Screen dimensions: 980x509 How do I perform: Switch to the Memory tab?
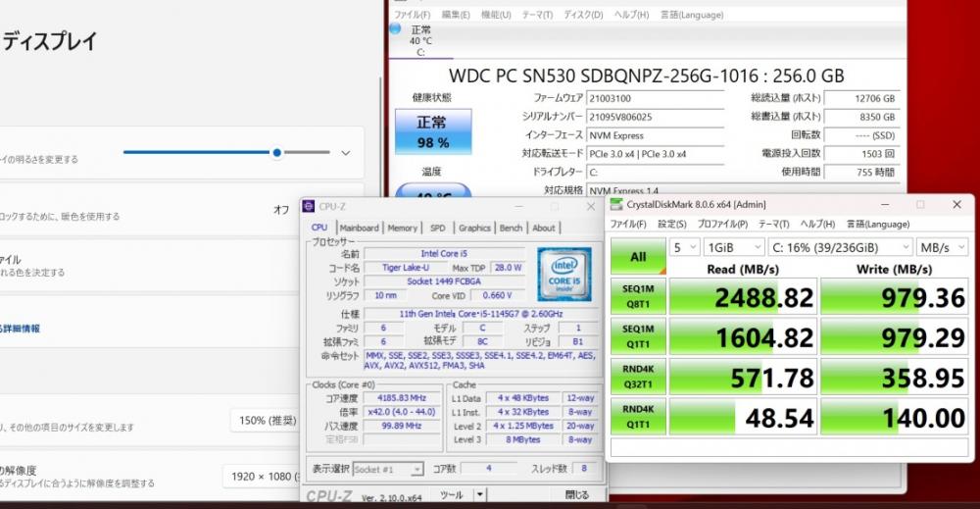[x=402, y=229]
